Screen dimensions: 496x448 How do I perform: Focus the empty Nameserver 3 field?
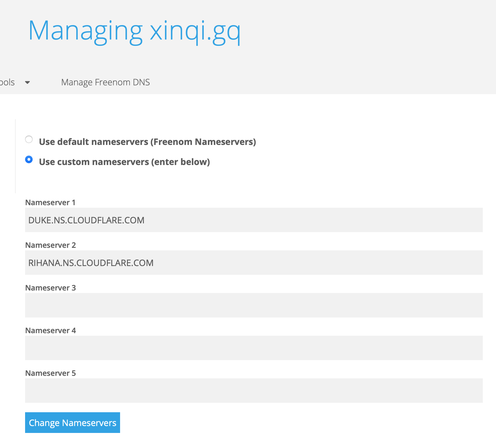coord(254,305)
